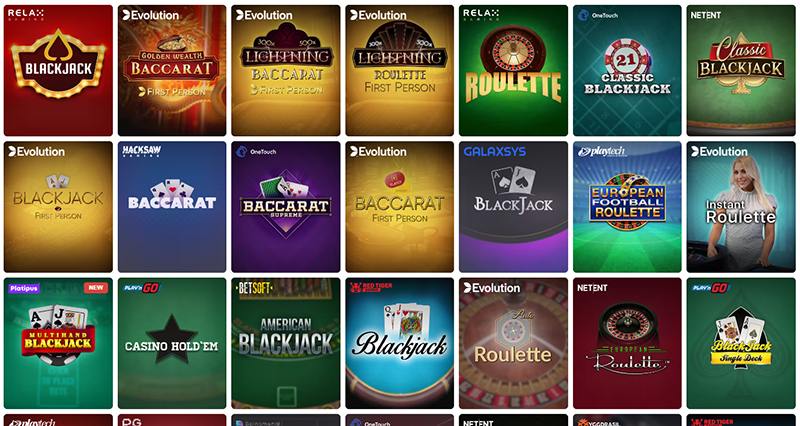The width and height of the screenshot is (800, 426).
Task: Open Evolution Auto Roulette tile
Action: [513, 343]
